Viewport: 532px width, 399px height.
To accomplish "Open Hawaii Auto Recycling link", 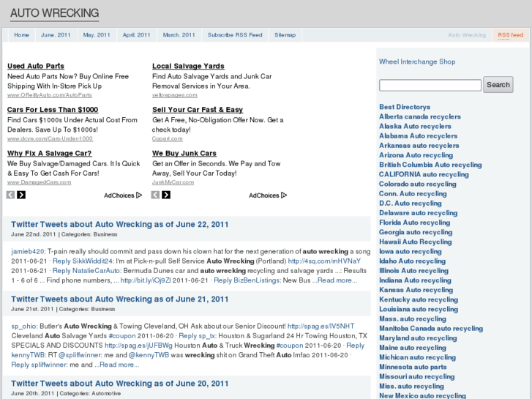I will (x=416, y=242).
